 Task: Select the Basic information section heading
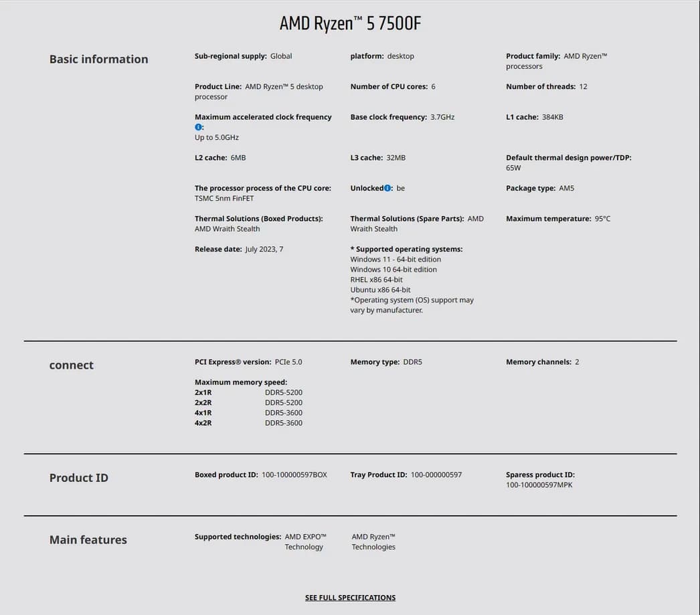[x=98, y=60]
